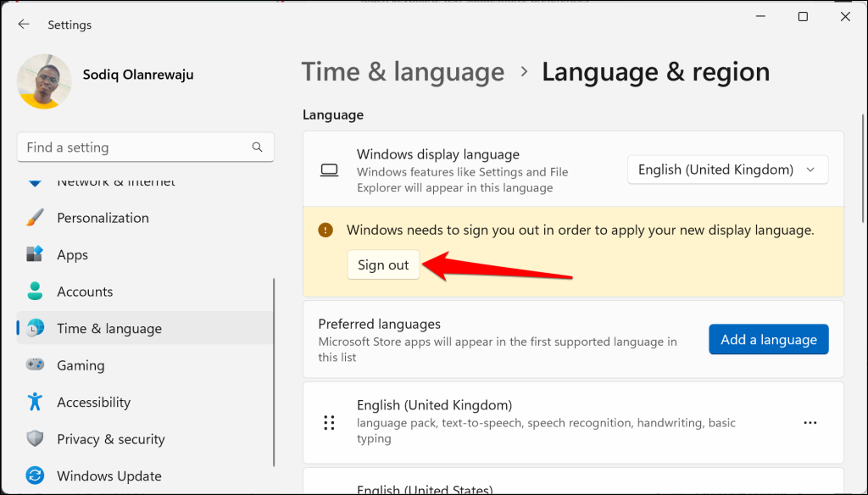Go to Accounts settings
This screenshot has width=868, height=495.
click(x=145, y=292)
